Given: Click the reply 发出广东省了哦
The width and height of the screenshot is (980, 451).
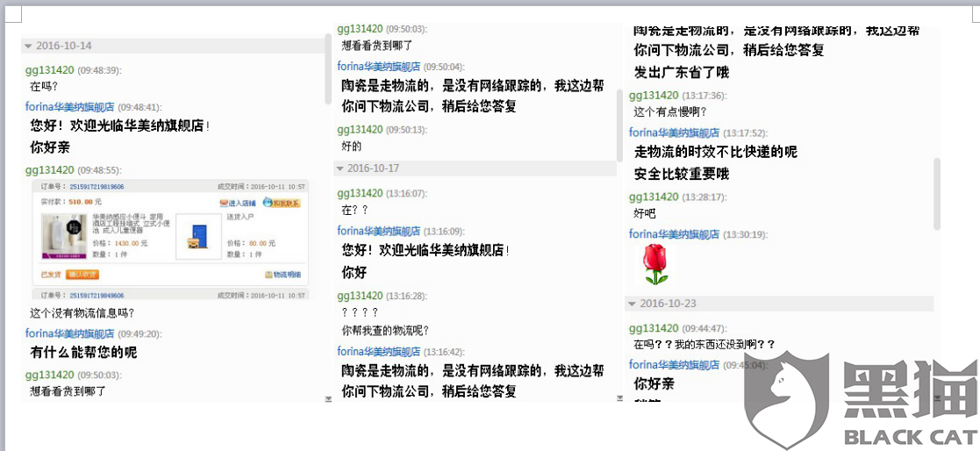Looking at the screenshot, I should (681, 73).
